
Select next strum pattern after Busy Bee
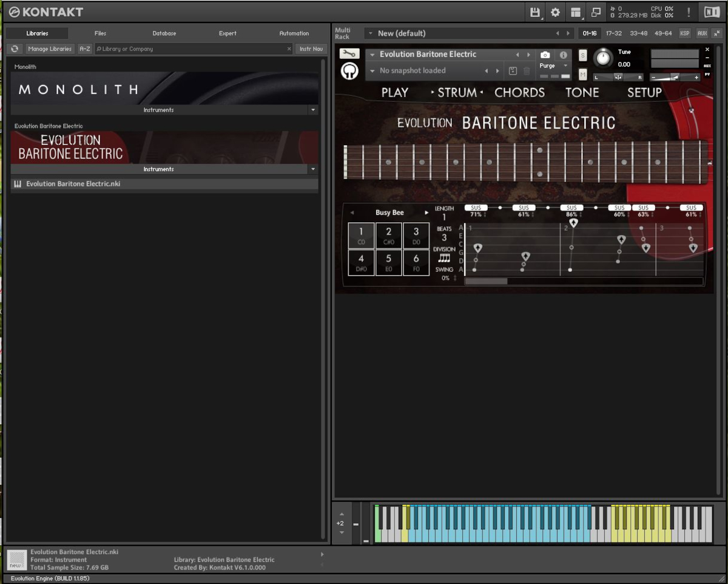coord(426,212)
